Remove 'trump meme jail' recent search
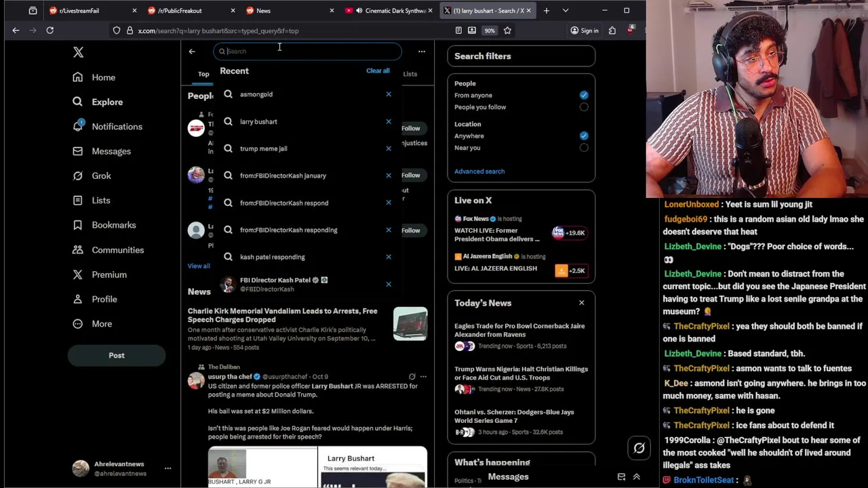Screen dimensions: 868x488 389,148
